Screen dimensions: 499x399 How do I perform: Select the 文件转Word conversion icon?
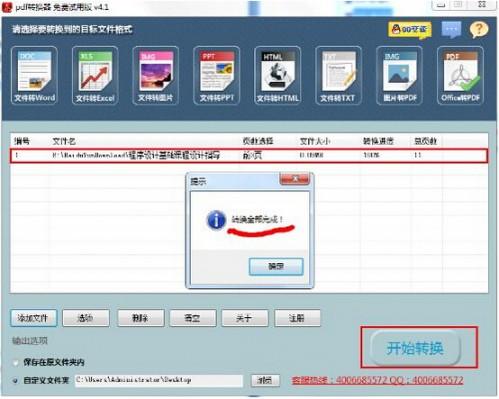click(34, 76)
